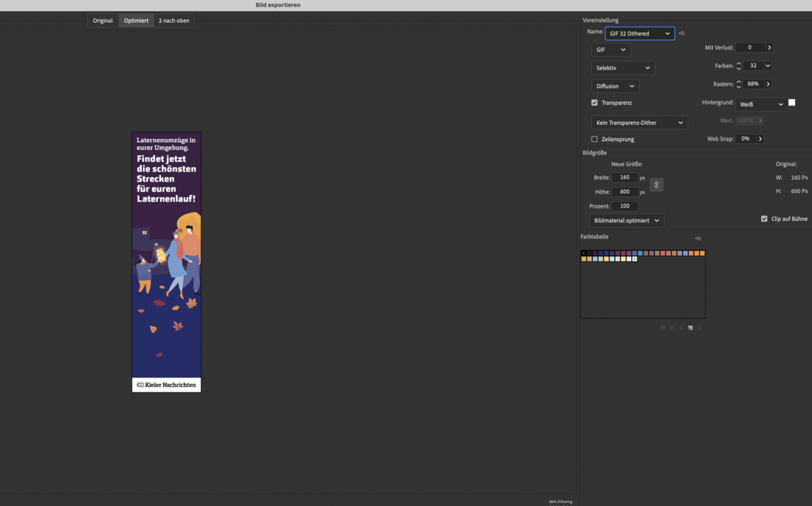Image resolution: width=812 pixels, height=506 pixels.
Task: Open the Voreinstellung preset options menu icon
Action: click(x=681, y=33)
